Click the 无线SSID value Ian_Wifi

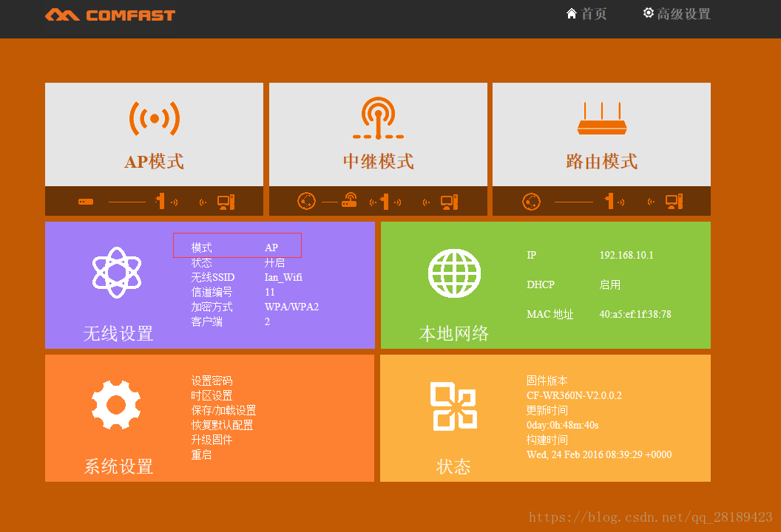283,277
